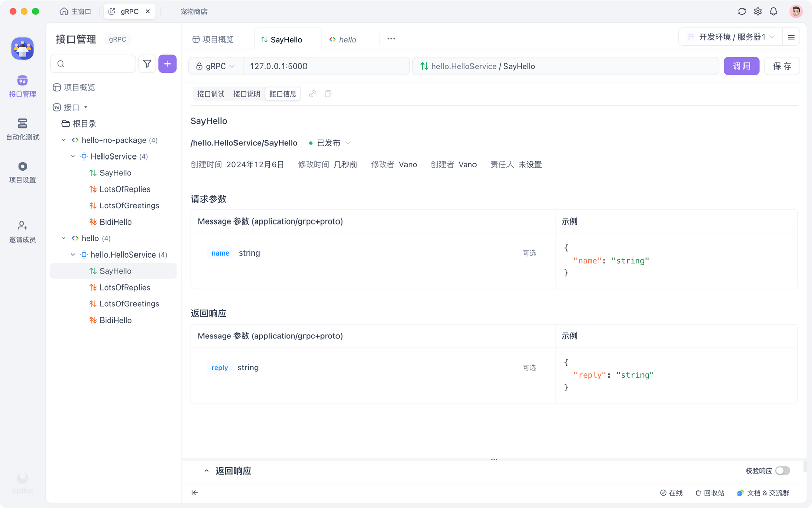Open the filter icon beside the search box
Image resolution: width=812 pixels, height=508 pixels.
pyautogui.click(x=147, y=63)
